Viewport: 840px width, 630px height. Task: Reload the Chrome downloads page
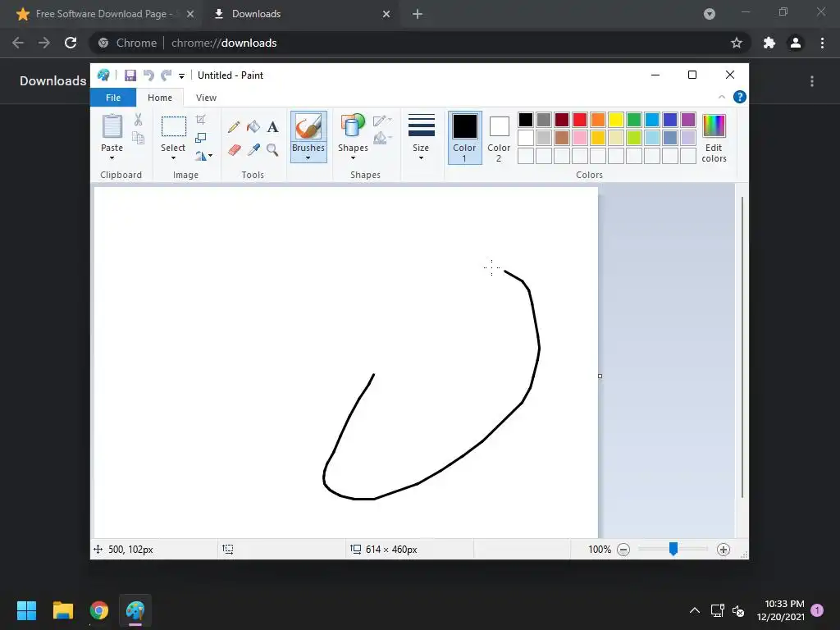tap(71, 43)
